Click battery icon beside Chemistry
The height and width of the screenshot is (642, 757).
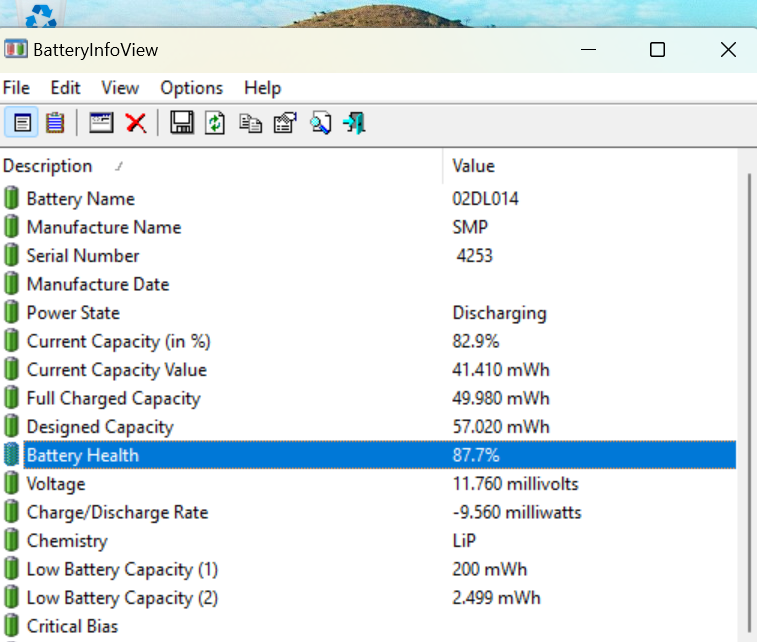pyautogui.click(x=12, y=540)
